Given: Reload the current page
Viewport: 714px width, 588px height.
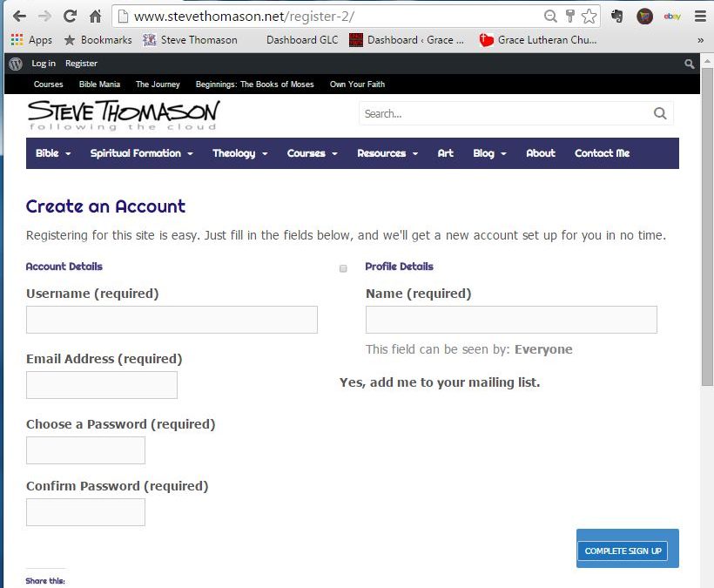Looking at the screenshot, I should 71,15.
